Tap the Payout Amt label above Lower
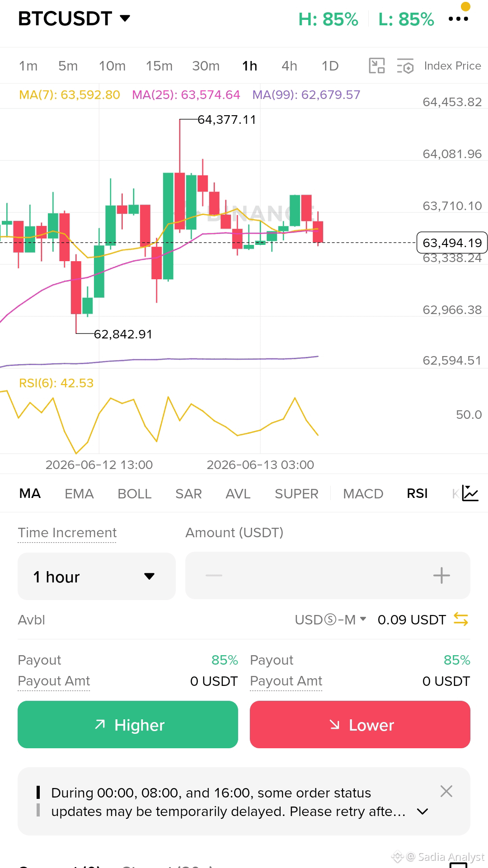488x868 pixels. [286, 681]
